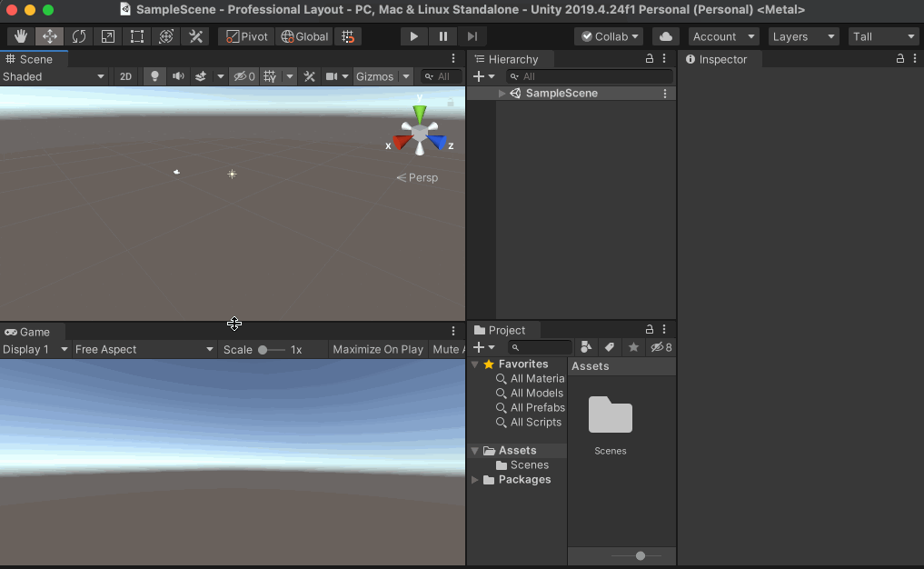Lock the Hierarchy panel
The width and height of the screenshot is (924, 569).
650,58
